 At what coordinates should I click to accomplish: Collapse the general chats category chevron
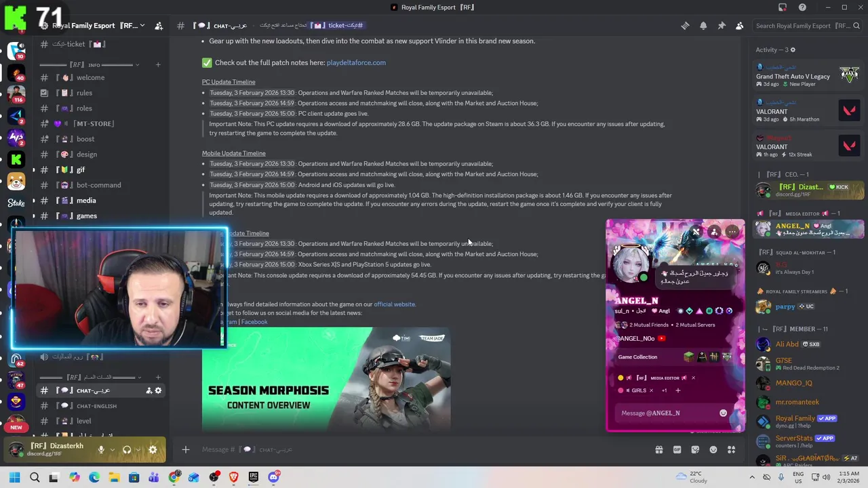click(x=140, y=377)
